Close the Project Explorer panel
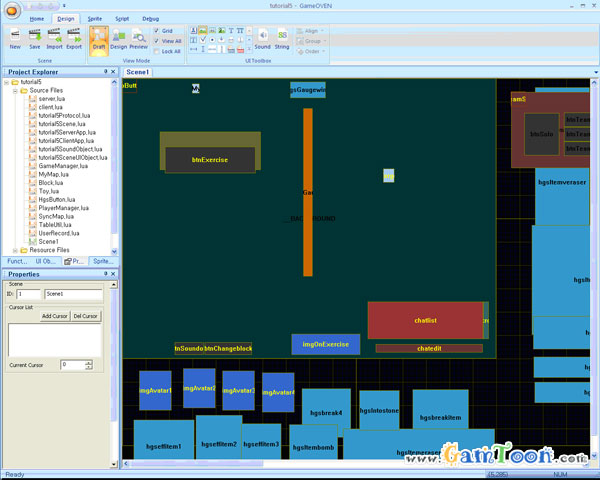This screenshot has height=480, width=600. coord(113,72)
